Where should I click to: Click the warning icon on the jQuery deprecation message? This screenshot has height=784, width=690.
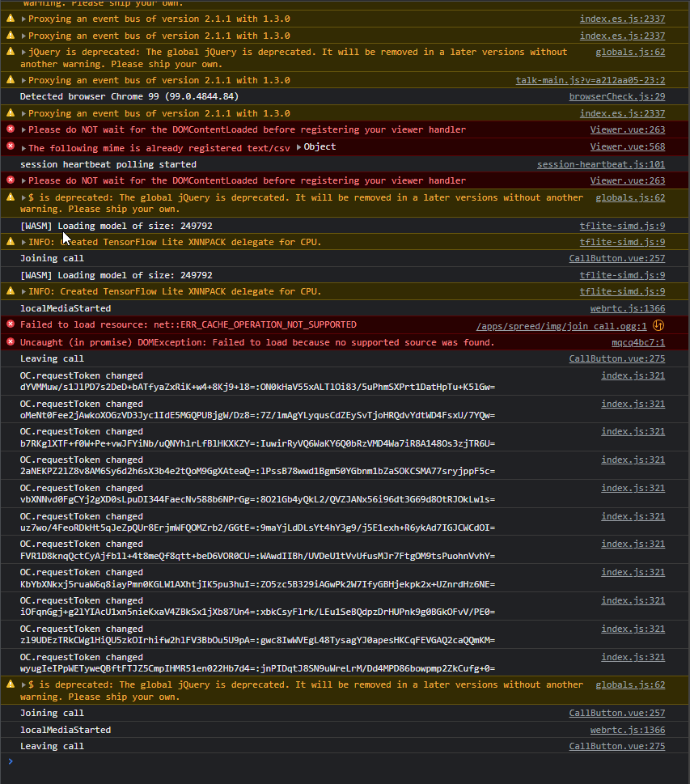10,52
